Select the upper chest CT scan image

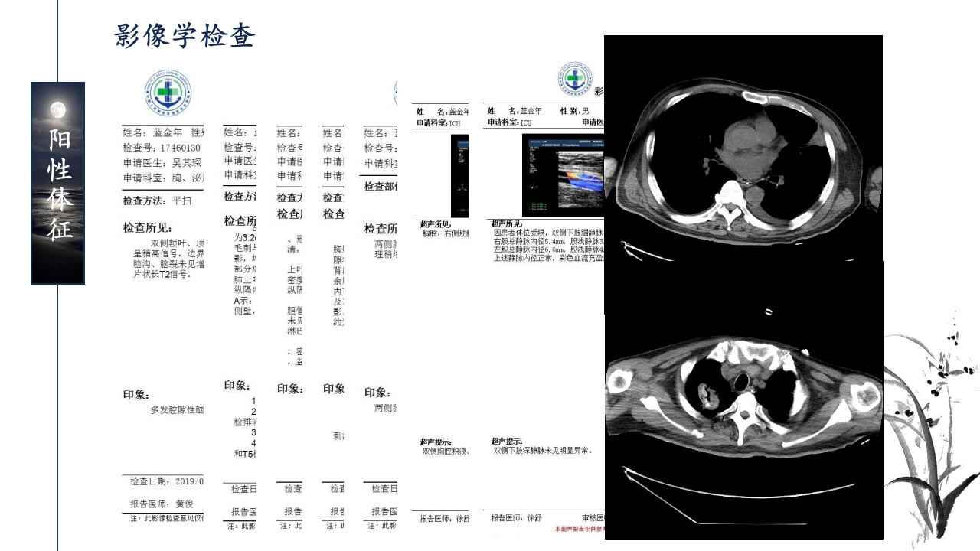[x=743, y=149]
